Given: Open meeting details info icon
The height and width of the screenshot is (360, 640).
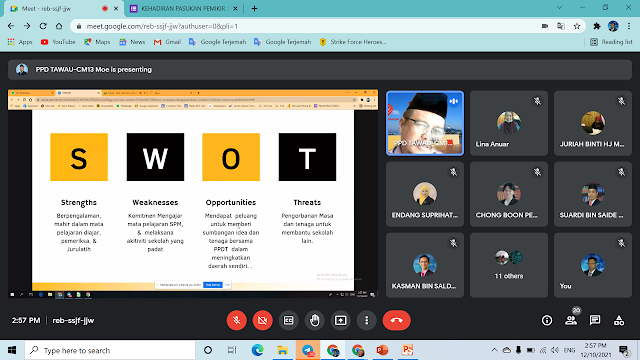Looking at the screenshot, I should 547,320.
